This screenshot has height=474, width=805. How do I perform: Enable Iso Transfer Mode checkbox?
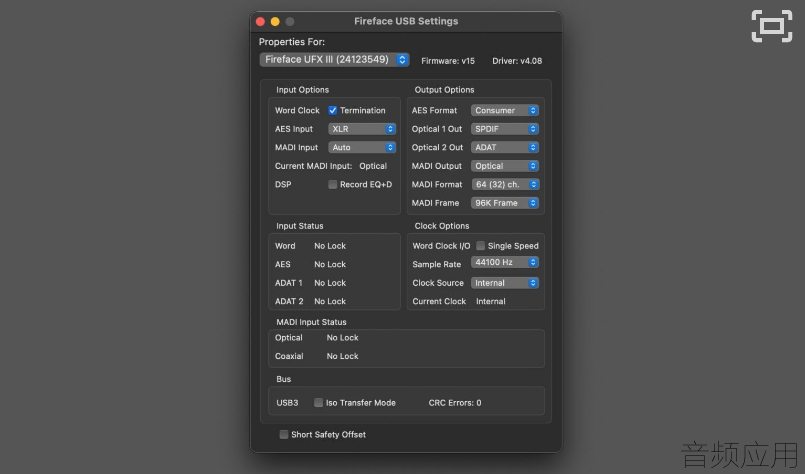[318, 403]
